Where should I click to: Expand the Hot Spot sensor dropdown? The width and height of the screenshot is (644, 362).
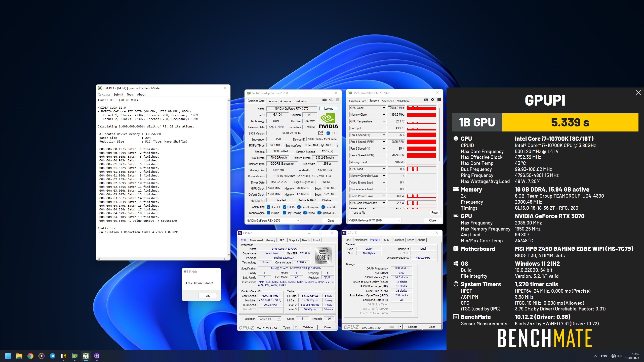[384, 128]
